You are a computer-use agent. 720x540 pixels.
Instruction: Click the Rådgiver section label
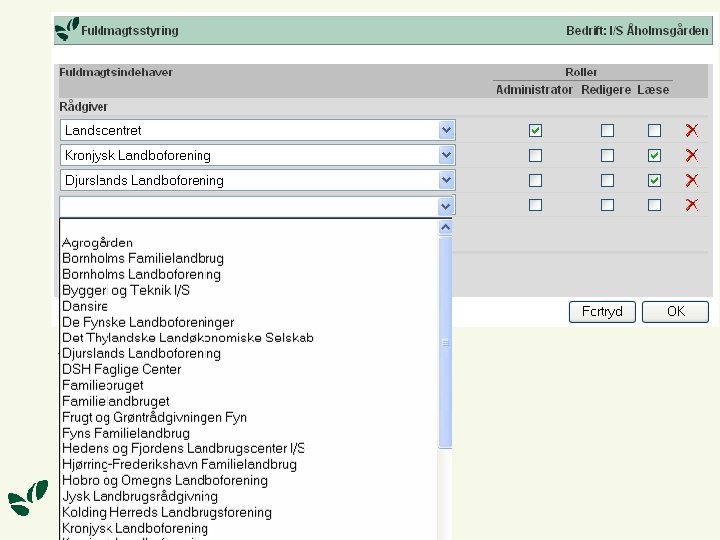tap(84, 107)
